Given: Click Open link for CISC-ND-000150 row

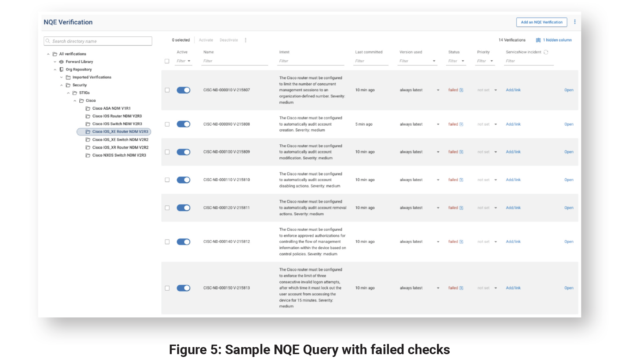Looking at the screenshot, I should [x=569, y=288].
